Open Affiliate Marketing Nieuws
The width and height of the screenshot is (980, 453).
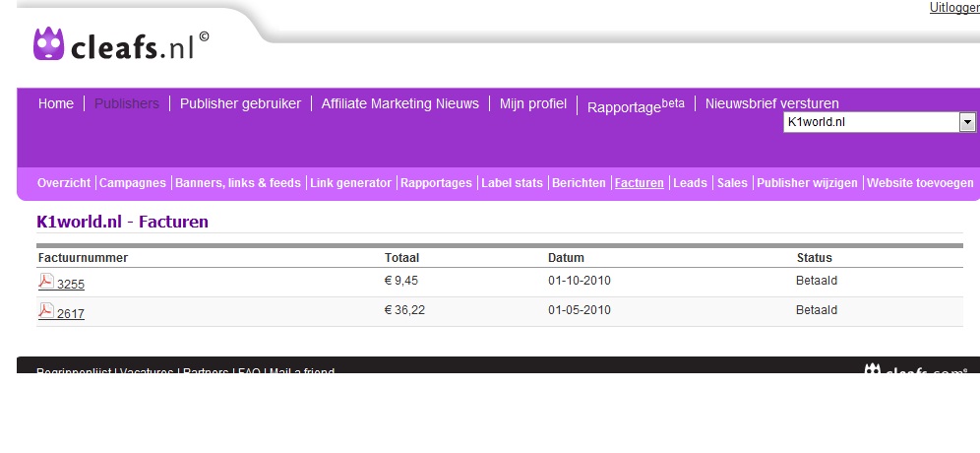point(400,103)
